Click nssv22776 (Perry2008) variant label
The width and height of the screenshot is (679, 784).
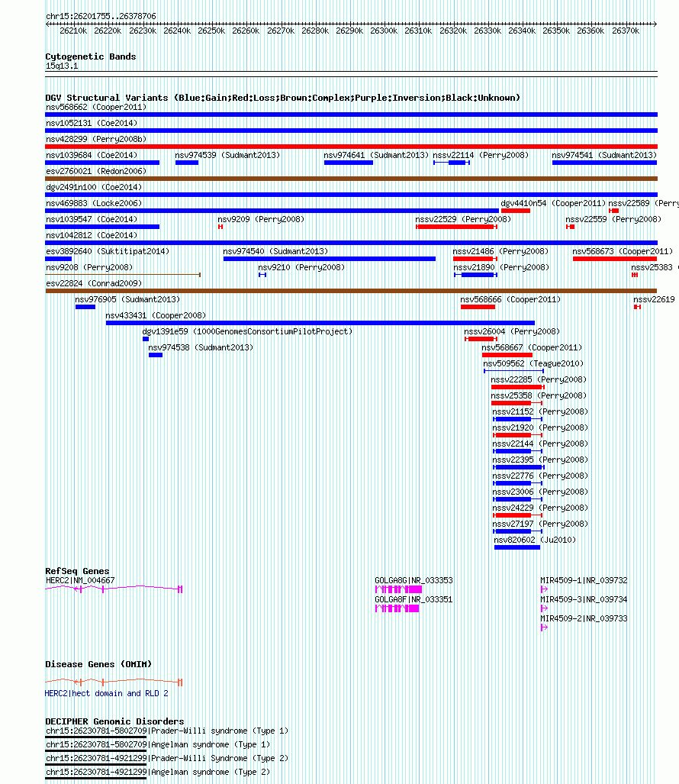point(540,475)
